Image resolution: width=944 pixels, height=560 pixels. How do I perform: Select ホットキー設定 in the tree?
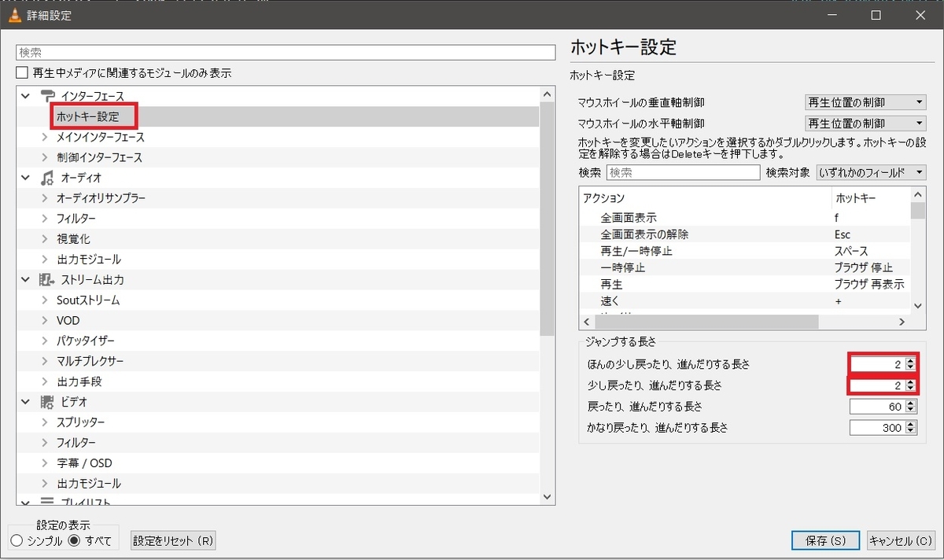[87, 116]
